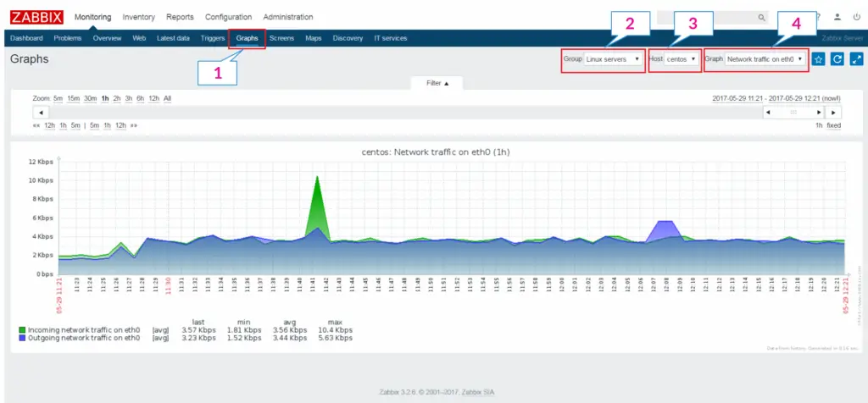Click the double right arrows »» link

pos(133,125)
